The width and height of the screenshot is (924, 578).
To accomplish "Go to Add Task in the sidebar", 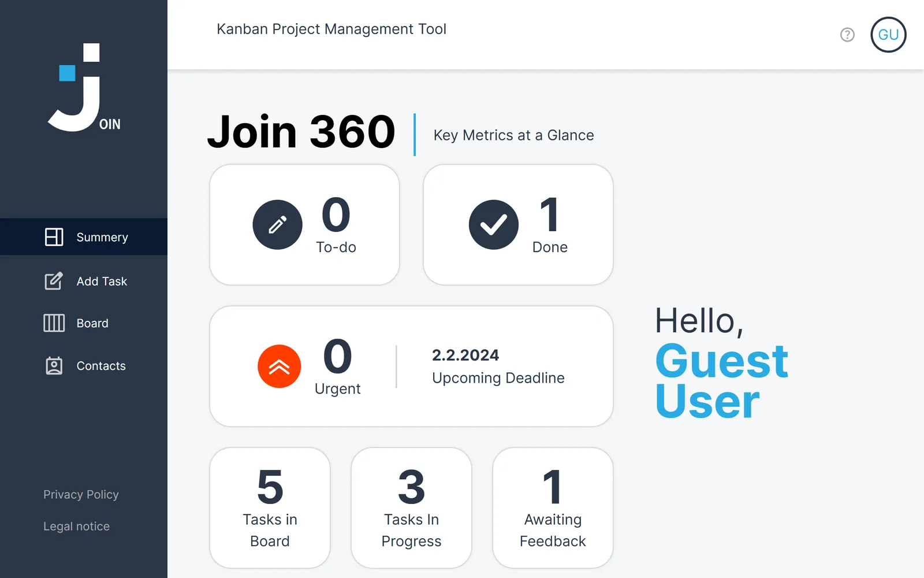I will pos(102,281).
